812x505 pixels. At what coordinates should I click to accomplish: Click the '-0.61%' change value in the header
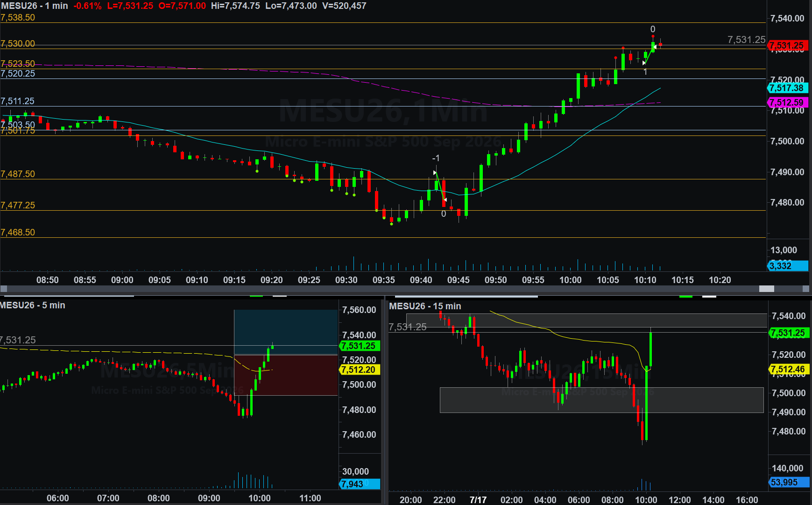point(87,6)
